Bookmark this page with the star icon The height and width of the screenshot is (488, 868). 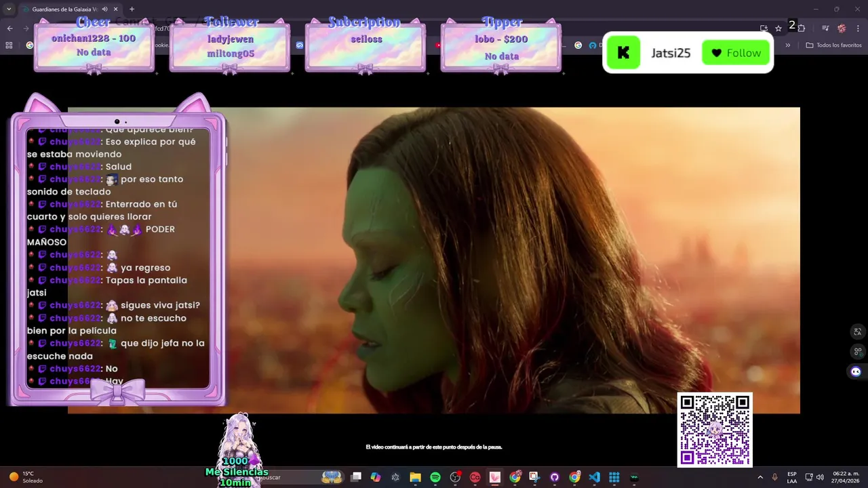click(x=778, y=28)
